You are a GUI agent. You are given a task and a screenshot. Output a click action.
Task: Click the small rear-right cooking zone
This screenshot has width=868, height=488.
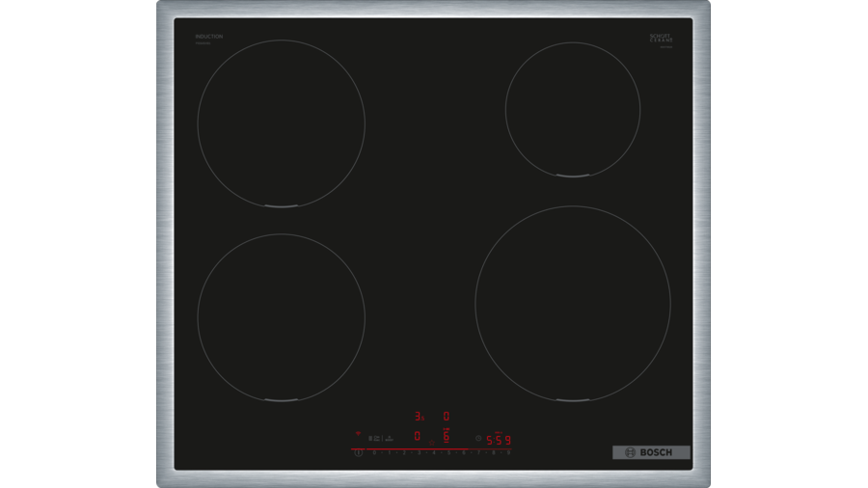pos(572,109)
